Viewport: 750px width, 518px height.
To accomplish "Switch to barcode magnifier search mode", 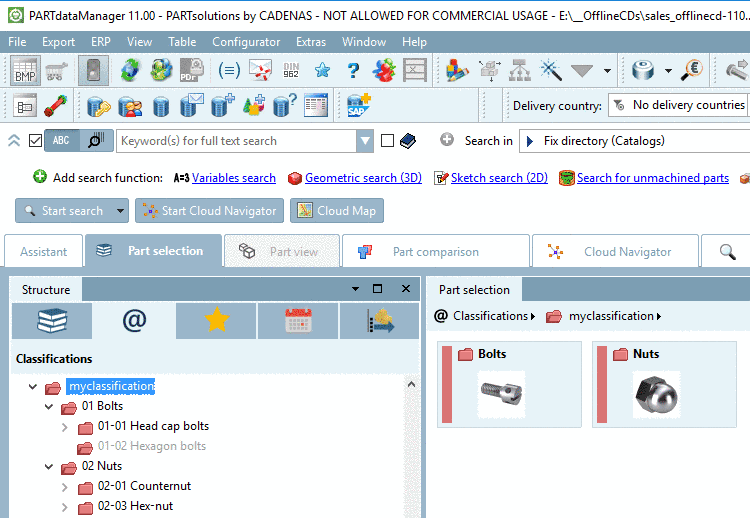I will pyautogui.click(x=96, y=141).
